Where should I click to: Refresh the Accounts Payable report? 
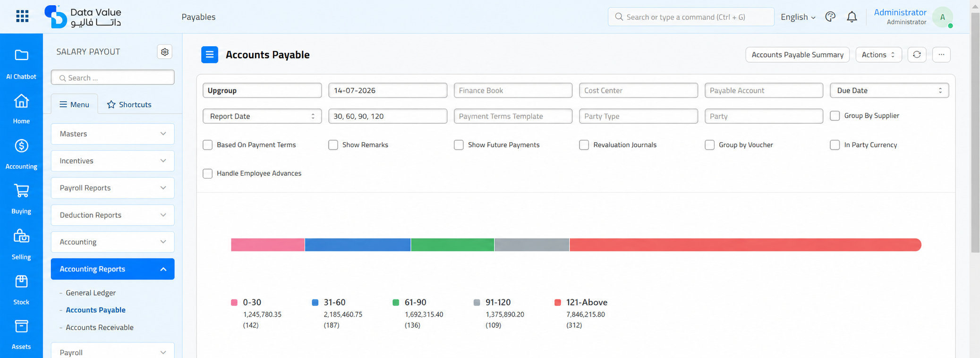point(917,55)
